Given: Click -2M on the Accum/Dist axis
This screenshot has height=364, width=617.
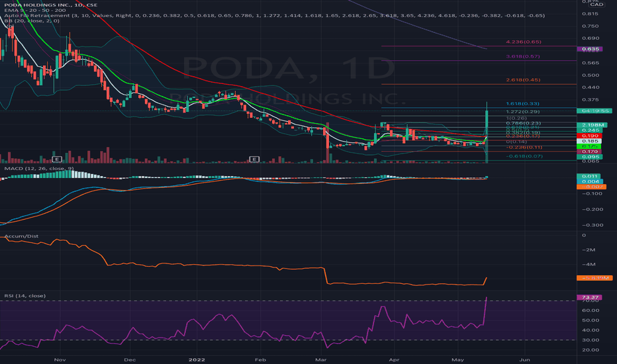Looking at the screenshot, I should pyautogui.click(x=589, y=250).
